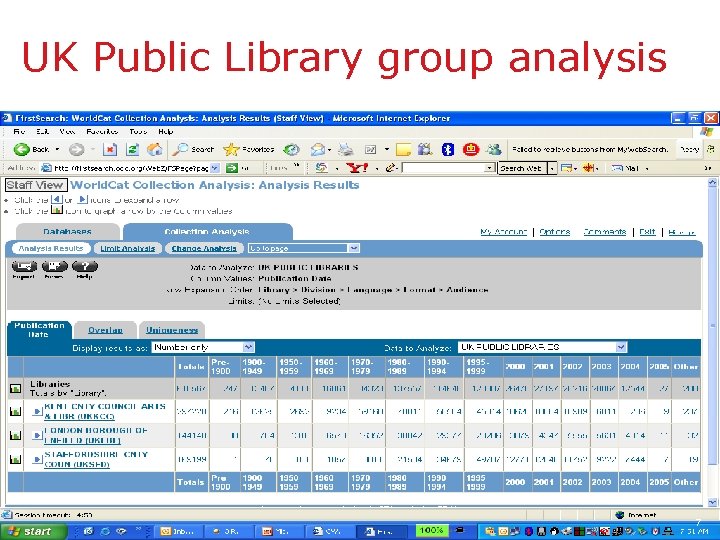Open the View menu
The height and width of the screenshot is (540, 720).
[67, 132]
